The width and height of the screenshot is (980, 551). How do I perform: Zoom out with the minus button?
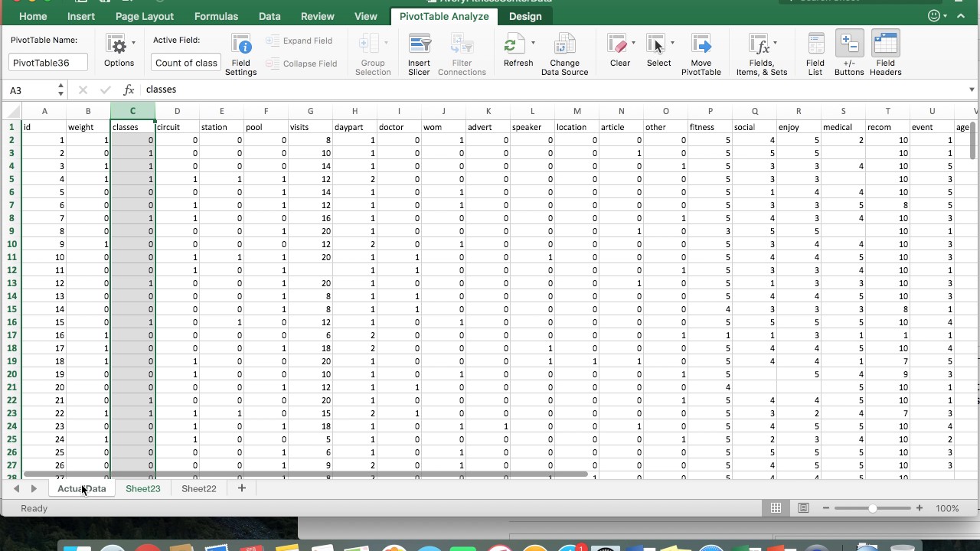tap(825, 508)
